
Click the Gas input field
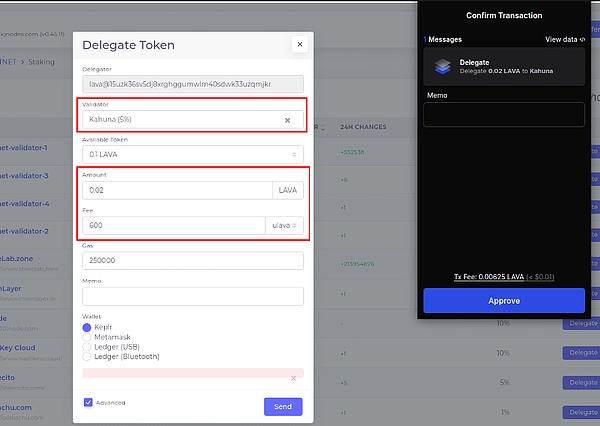192,260
